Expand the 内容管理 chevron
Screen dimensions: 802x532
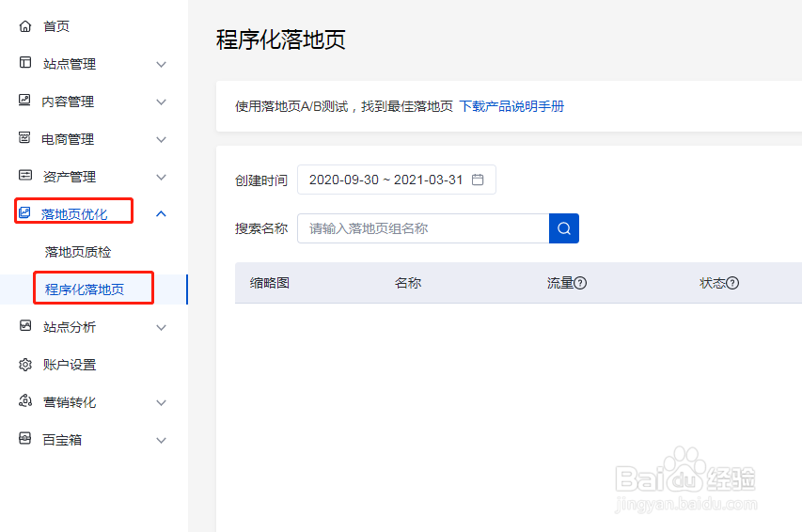pos(161,102)
